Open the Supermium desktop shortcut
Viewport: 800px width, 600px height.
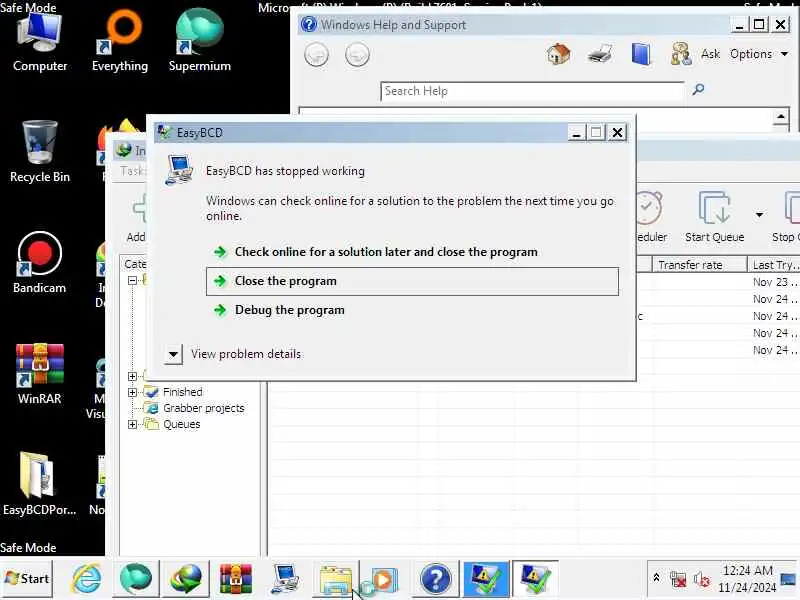[199, 42]
